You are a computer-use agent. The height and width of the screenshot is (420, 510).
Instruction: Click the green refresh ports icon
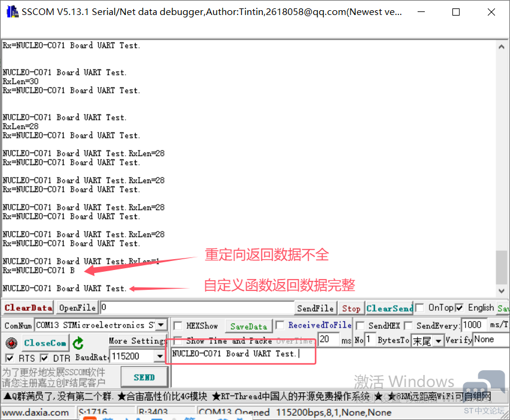(78, 343)
